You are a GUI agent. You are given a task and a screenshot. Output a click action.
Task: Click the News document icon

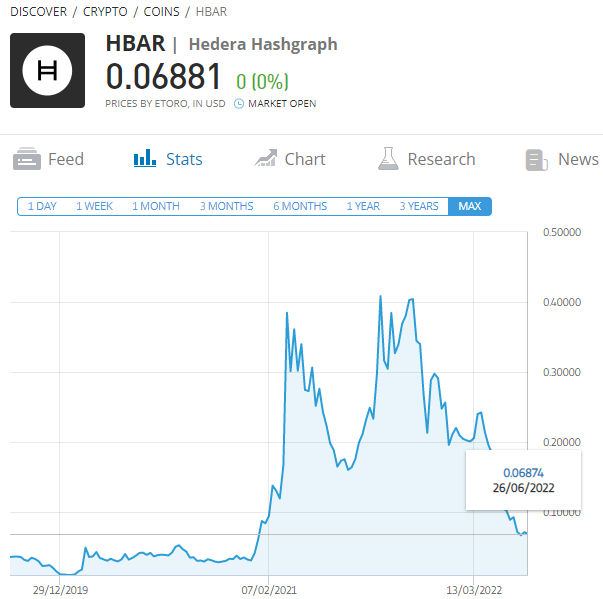point(536,160)
